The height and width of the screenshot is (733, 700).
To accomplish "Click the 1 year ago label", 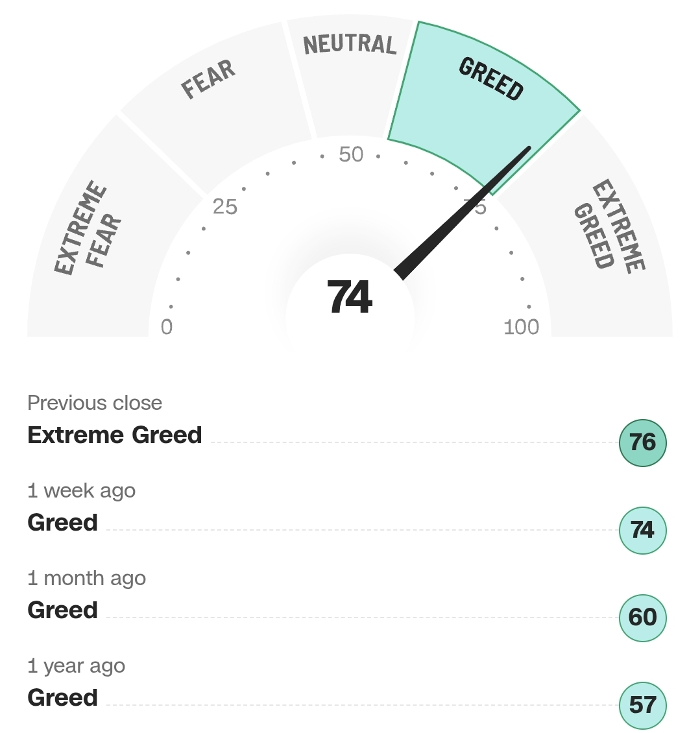I will click(x=76, y=666).
